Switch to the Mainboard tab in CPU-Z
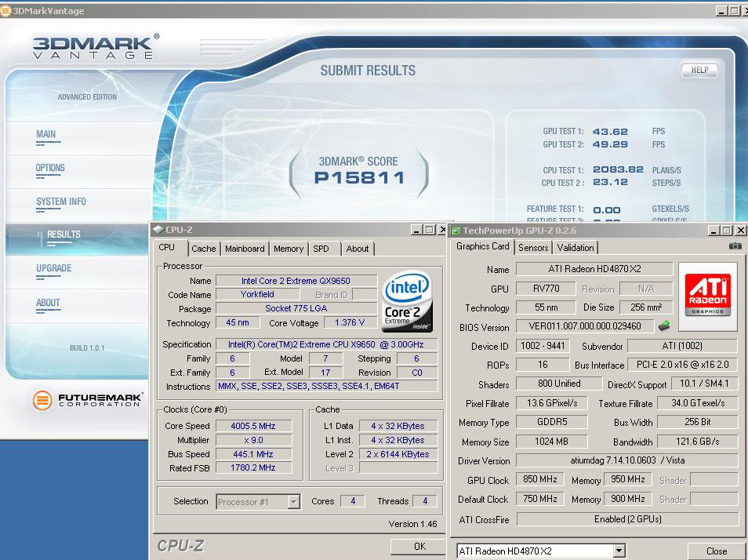 tap(245, 249)
